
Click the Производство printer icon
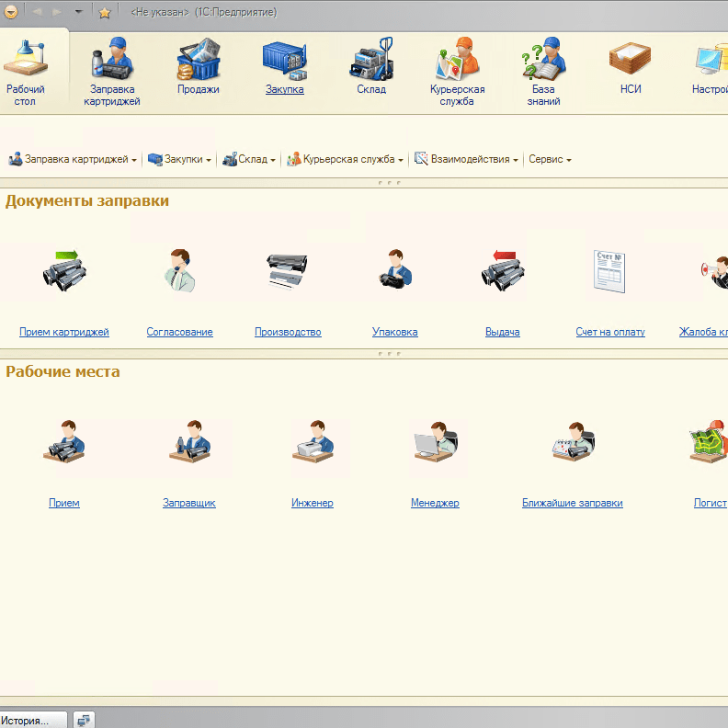[287, 271]
